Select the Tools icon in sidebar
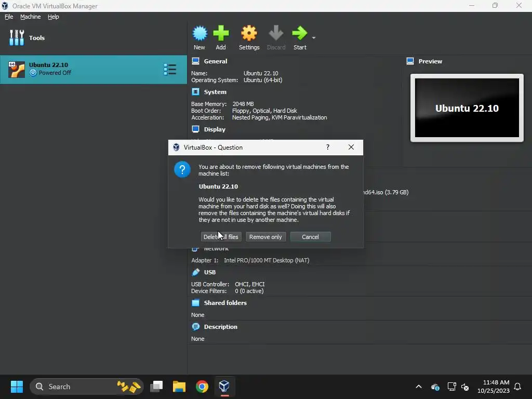The image size is (532, 399). [17, 37]
